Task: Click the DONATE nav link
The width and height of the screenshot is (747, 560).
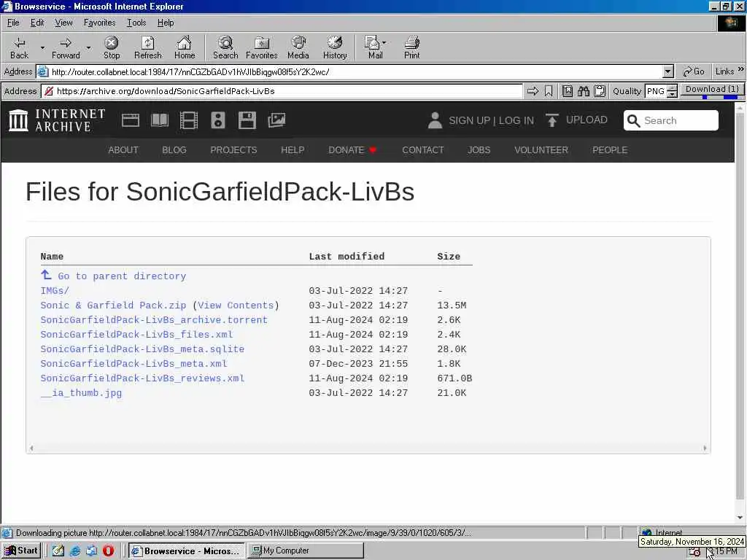Action: [x=352, y=149]
